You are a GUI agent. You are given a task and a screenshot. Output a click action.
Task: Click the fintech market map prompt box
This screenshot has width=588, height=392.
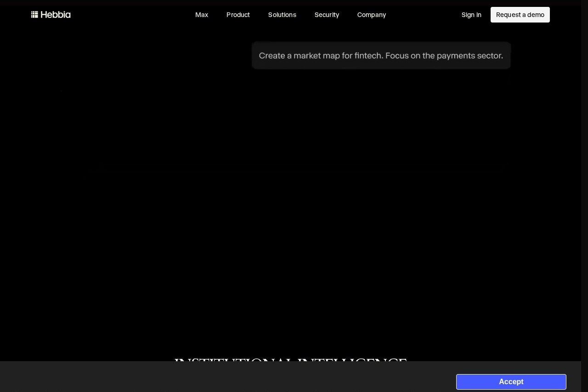coord(381,56)
